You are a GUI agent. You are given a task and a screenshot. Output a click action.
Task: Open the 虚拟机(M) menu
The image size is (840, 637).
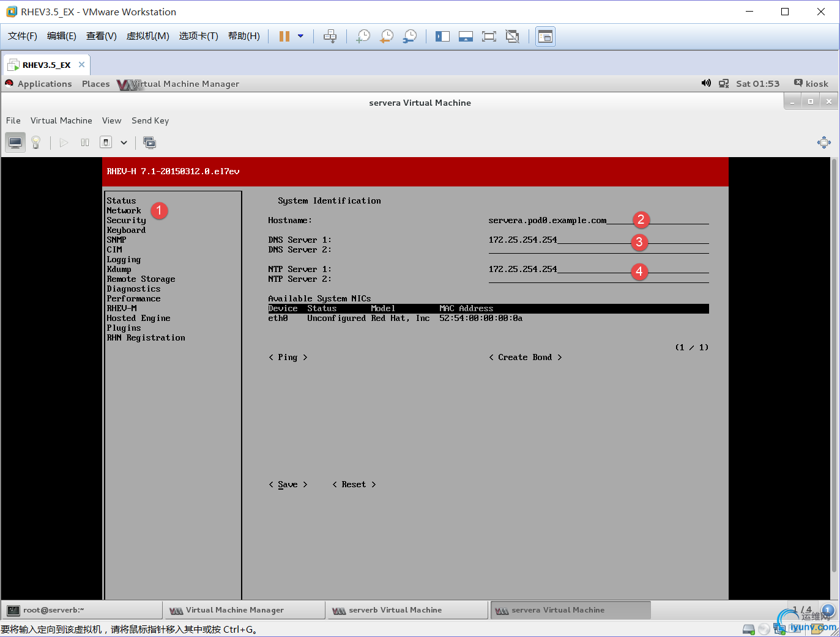click(148, 36)
